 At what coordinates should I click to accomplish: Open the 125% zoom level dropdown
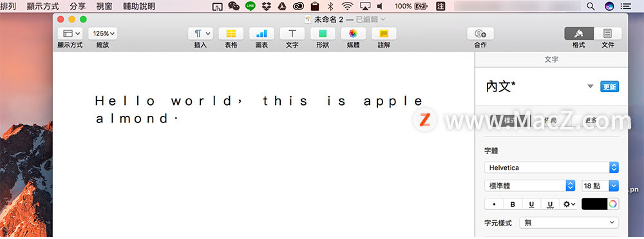[102, 33]
